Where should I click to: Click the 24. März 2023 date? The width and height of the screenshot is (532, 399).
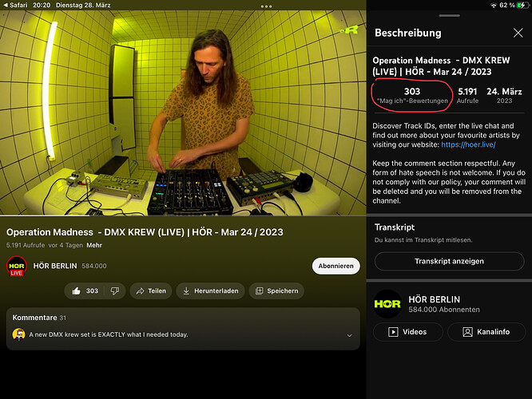(x=504, y=95)
